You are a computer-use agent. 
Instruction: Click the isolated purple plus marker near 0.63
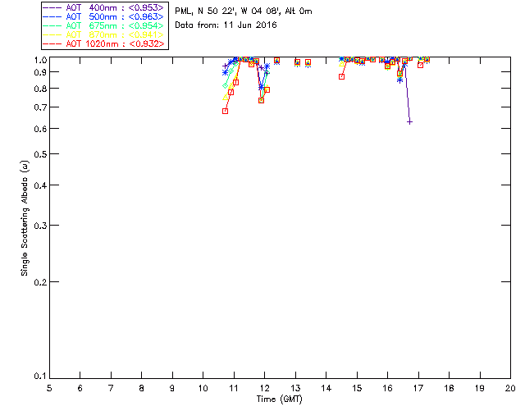[409, 122]
